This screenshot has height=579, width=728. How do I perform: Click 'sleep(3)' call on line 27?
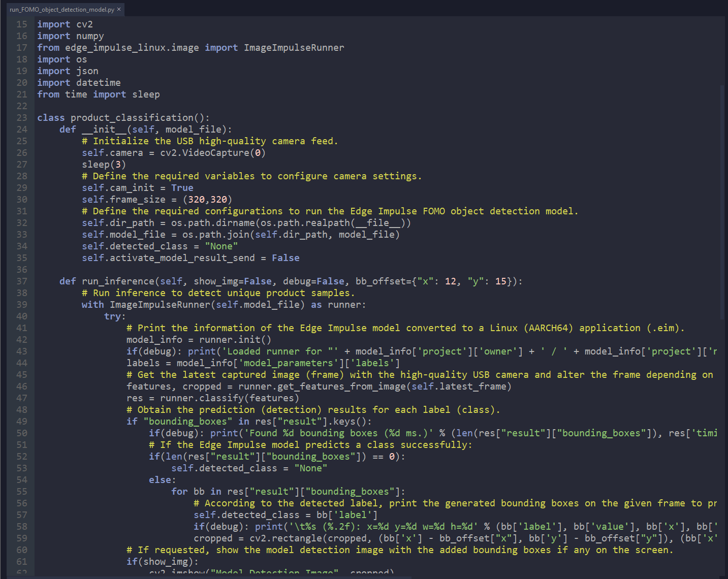pos(104,165)
